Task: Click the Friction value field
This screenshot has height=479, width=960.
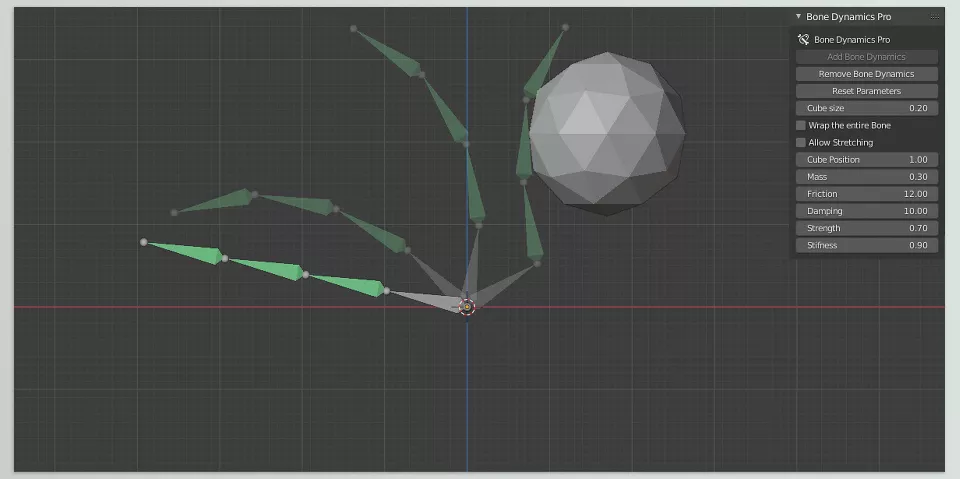Action: point(866,194)
